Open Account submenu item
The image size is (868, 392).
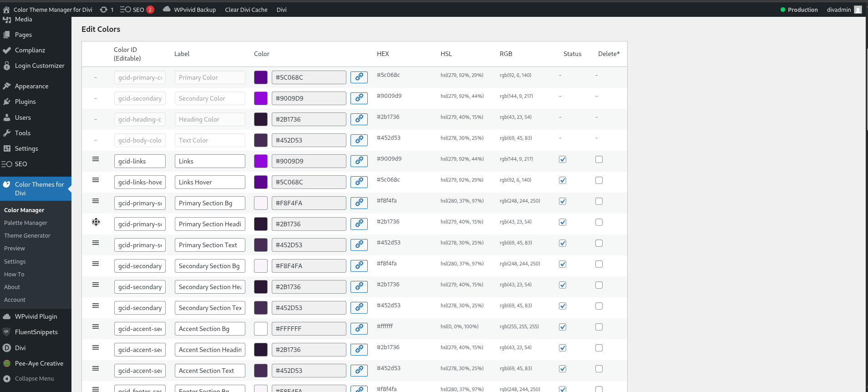(x=15, y=300)
